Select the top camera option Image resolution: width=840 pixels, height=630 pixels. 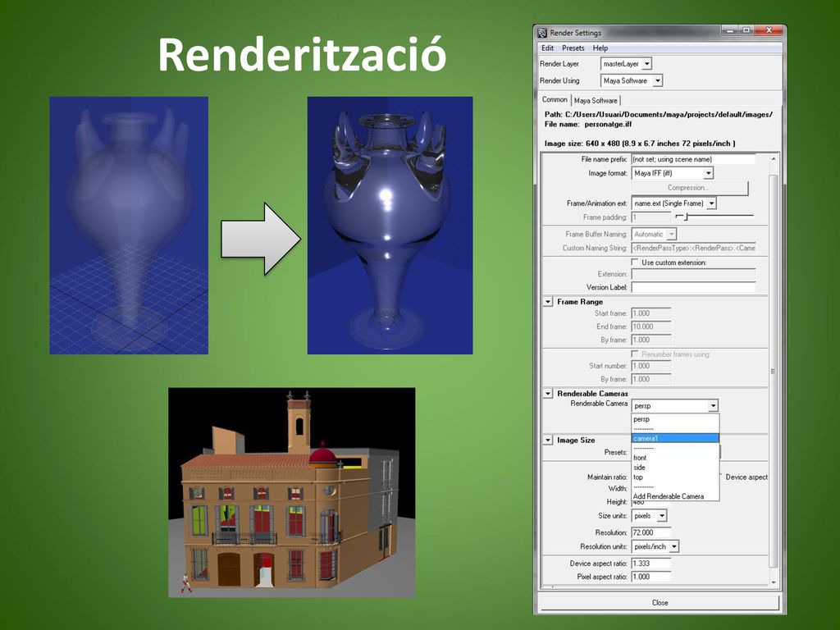675,477
